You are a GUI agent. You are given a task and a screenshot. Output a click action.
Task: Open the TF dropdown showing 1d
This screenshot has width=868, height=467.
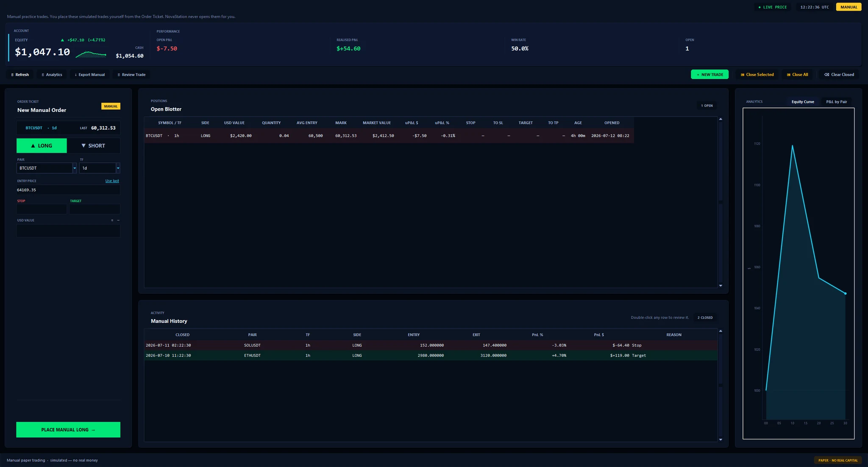pos(100,168)
